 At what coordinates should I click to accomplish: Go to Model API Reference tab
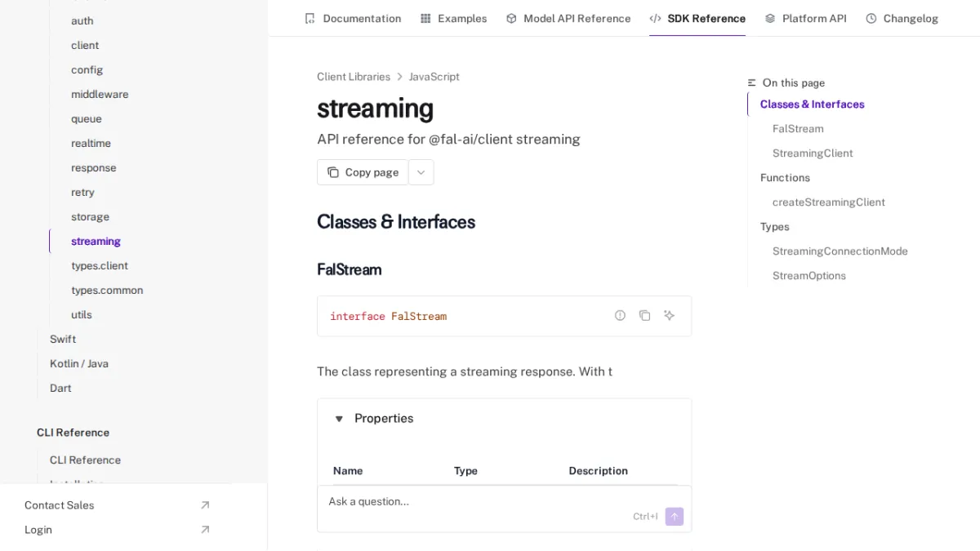pos(568,18)
